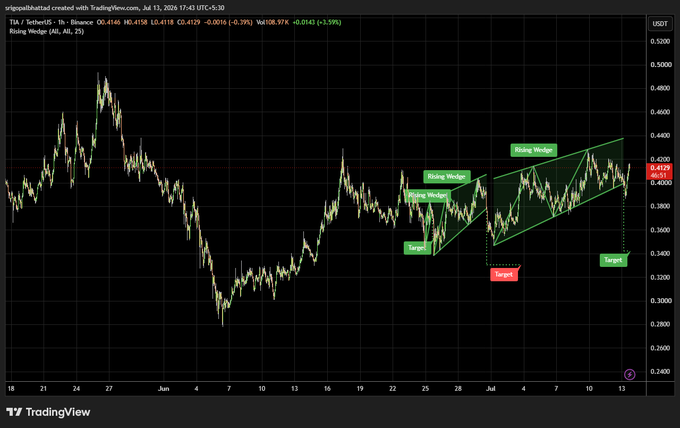
Task: Click the Jun month label on time axis
Action: click(163, 389)
